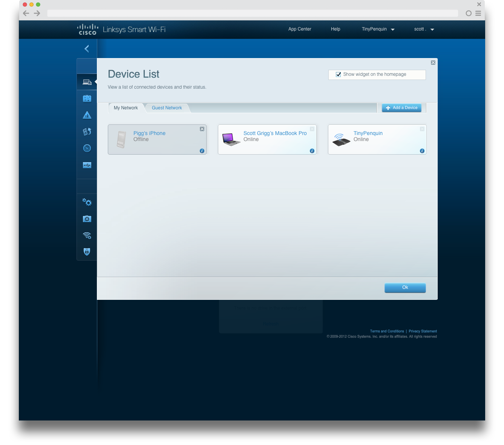Go forward in the browser
The image size is (504, 445).
(37, 13)
